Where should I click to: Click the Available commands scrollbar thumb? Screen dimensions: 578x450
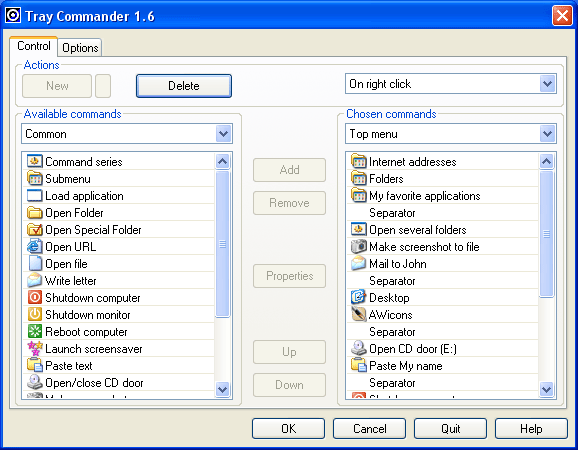coord(223,244)
